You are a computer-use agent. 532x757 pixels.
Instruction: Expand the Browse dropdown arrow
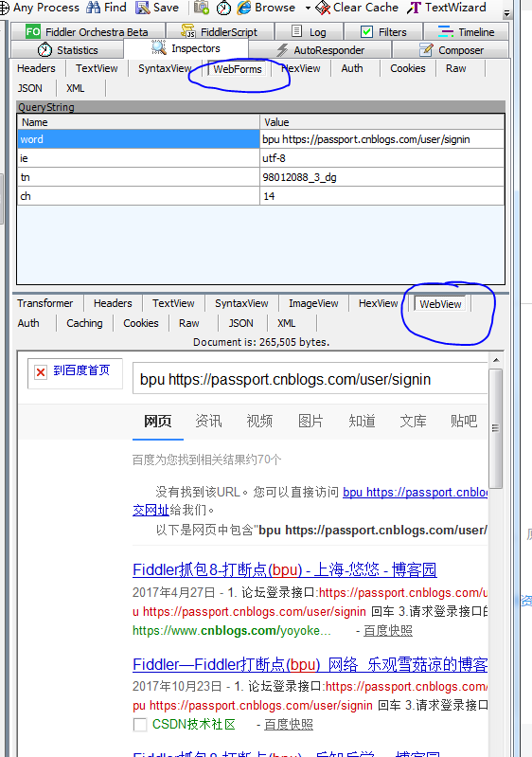coord(309,8)
